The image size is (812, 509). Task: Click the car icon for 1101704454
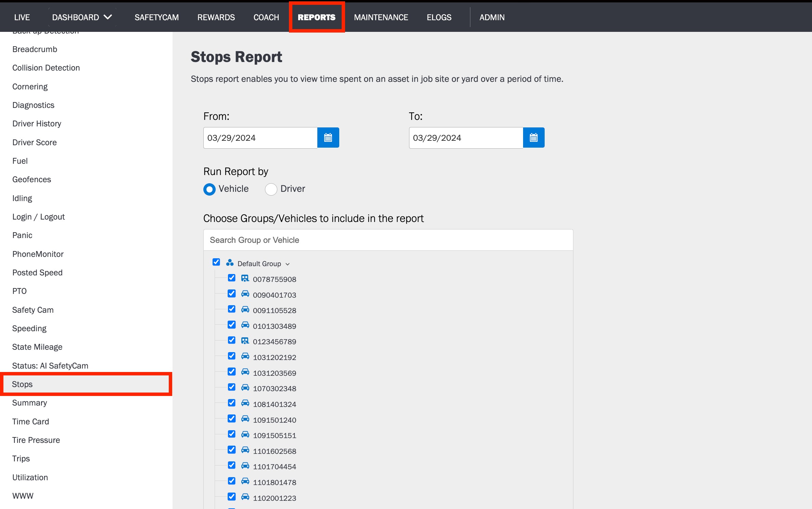[x=245, y=465]
